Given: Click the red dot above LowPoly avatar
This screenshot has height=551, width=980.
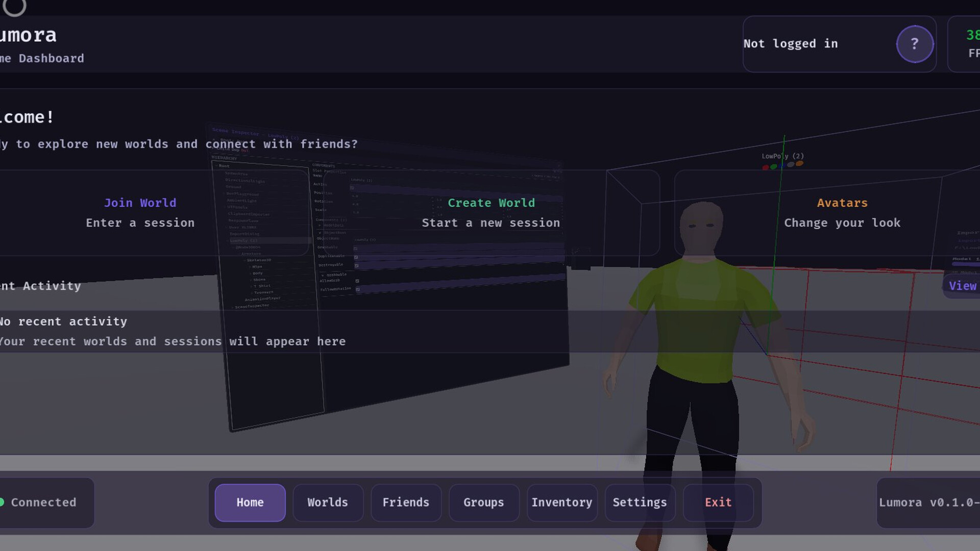Looking at the screenshot, I should [x=765, y=167].
